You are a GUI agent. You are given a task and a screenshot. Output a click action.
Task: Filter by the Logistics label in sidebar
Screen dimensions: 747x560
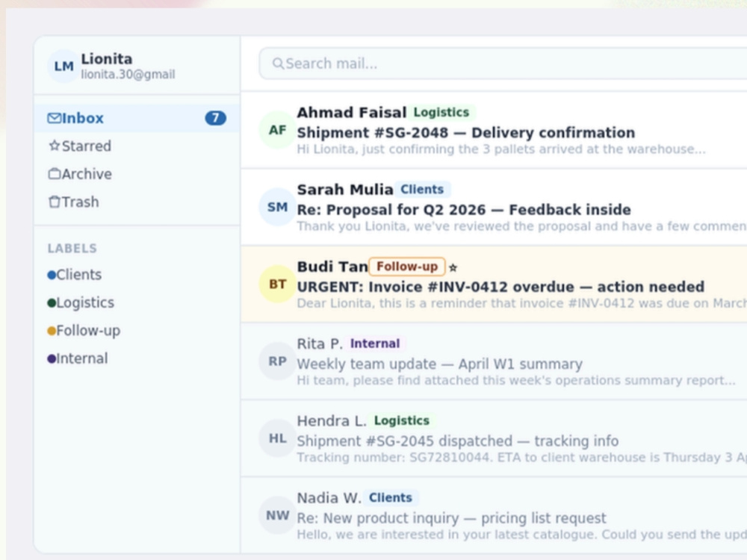click(137, 302)
